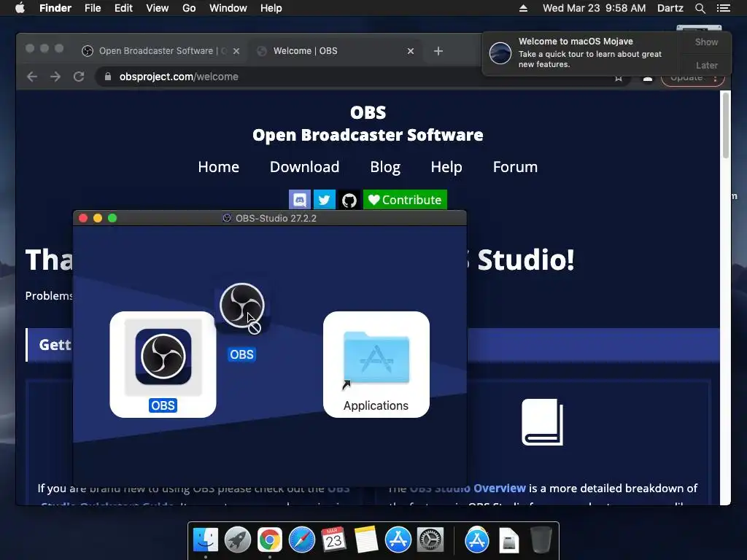747x560 pixels.
Task: Click the address bar lock icon
Action: pos(108,77)
